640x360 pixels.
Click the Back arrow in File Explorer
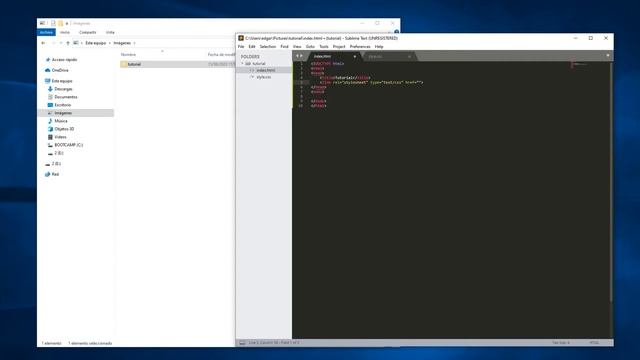[x=43, y=43]
